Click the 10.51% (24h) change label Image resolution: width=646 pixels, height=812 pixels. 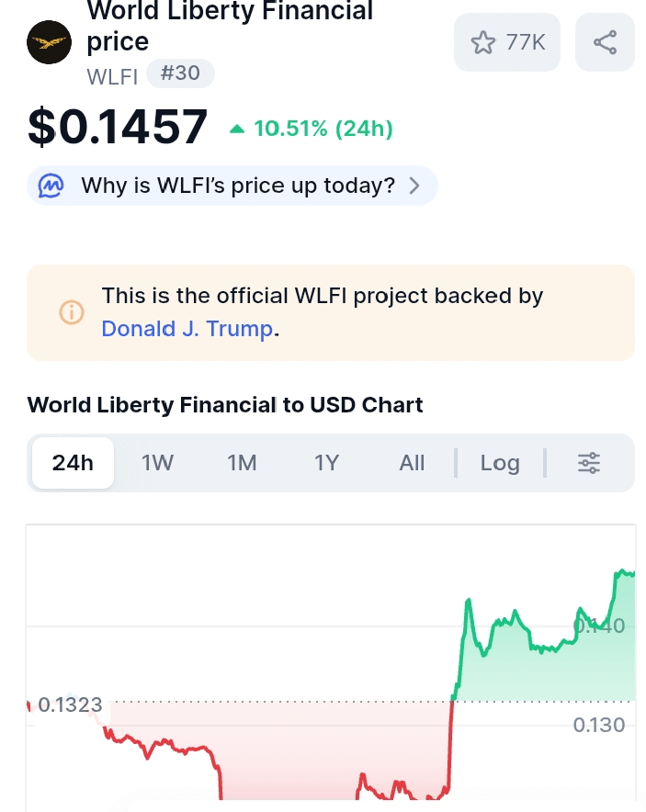[323, 129]
